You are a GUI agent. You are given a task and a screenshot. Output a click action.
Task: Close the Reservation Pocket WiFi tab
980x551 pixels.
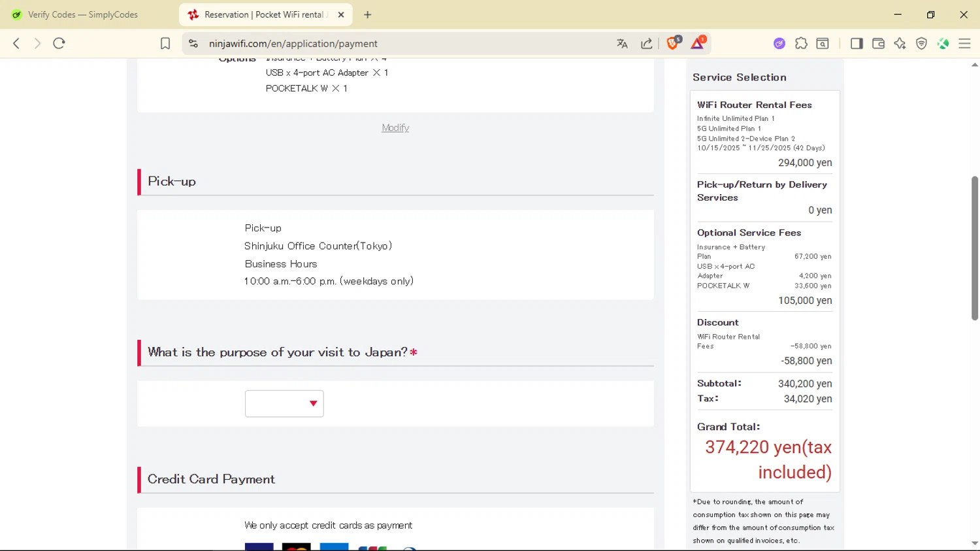(x=341, y=14)
